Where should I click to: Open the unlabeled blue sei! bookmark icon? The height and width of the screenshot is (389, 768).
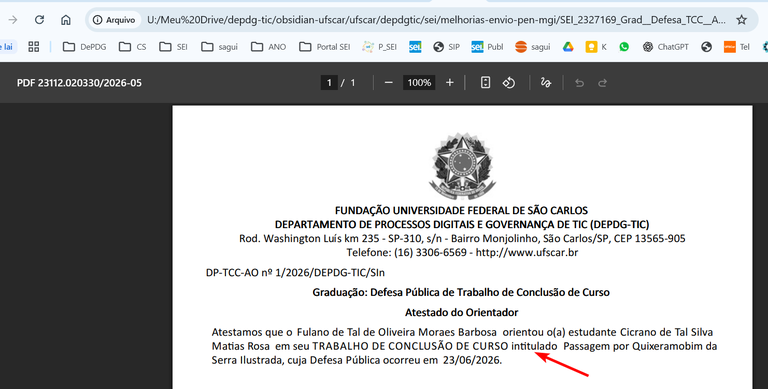pyautogui.click(x=415, y=47)
